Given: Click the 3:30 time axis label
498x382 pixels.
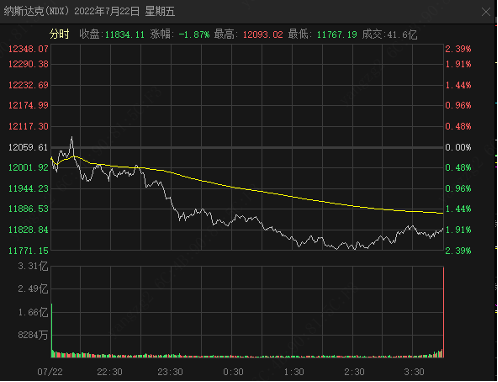Looking at the screenshot, I should point(414,372).
